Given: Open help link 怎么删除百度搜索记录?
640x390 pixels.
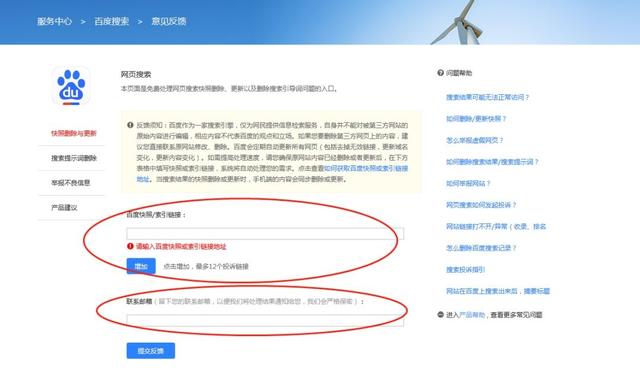Looking at the screenshot, I should pyautogui.click(x=481, y=248).
